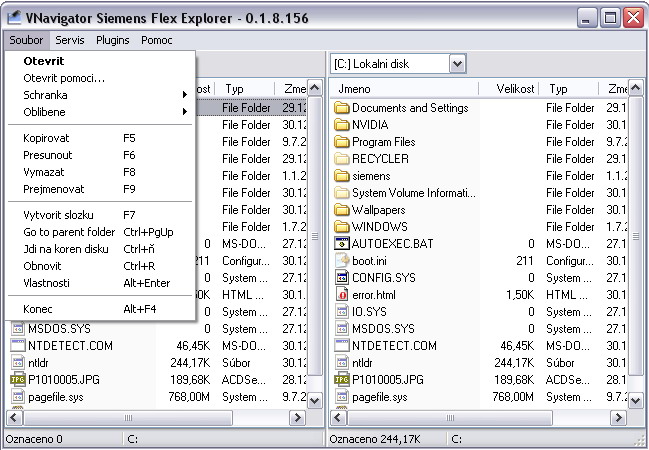Viewport: 649px width, 450px height.
Task: Choose Go to parent folder entry
Action: pyautogui.click(x=100, y=232)
